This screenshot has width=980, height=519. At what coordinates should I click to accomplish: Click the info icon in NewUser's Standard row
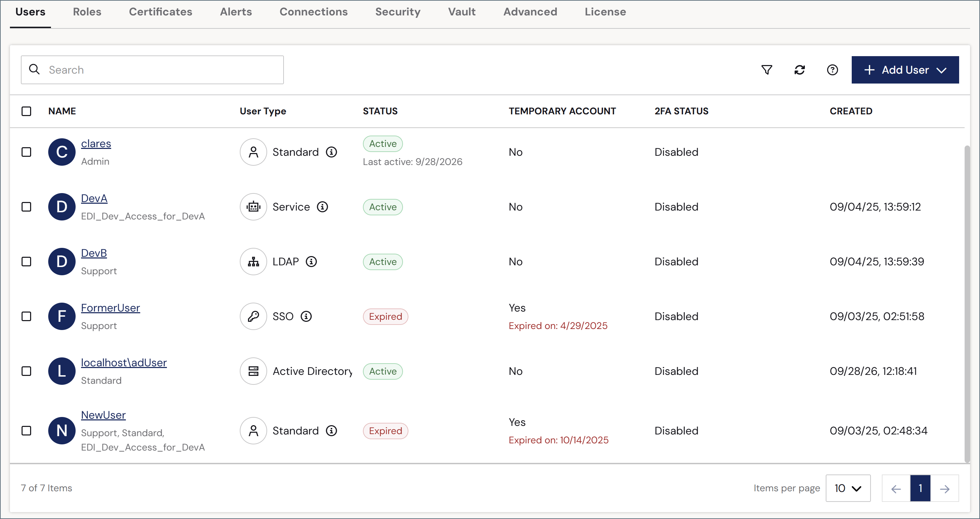(x=331, y=431)
